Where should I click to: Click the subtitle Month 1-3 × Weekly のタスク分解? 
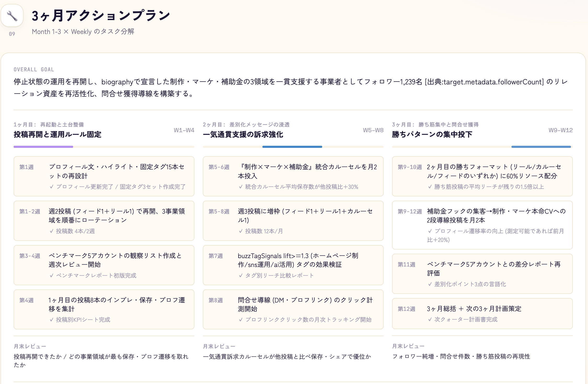(83, 32)
